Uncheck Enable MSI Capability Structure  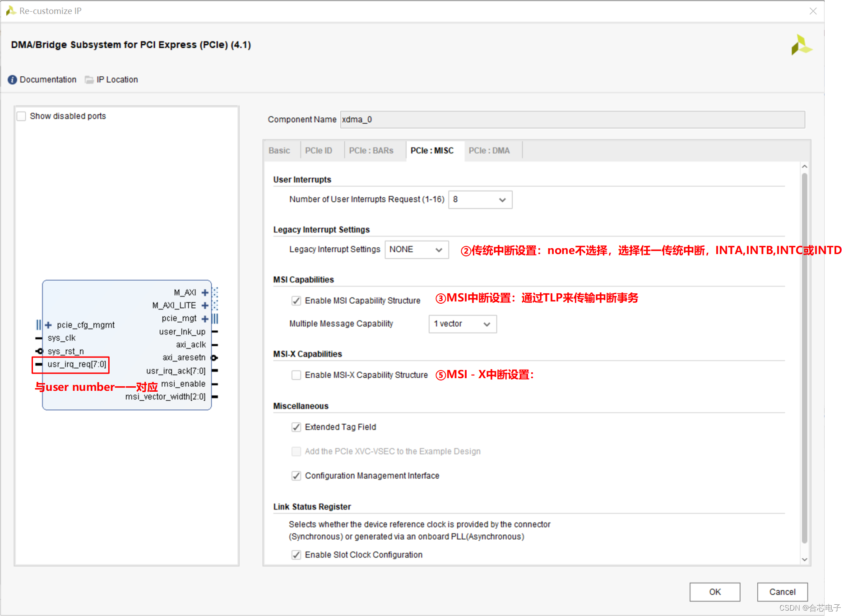point(296,301)
